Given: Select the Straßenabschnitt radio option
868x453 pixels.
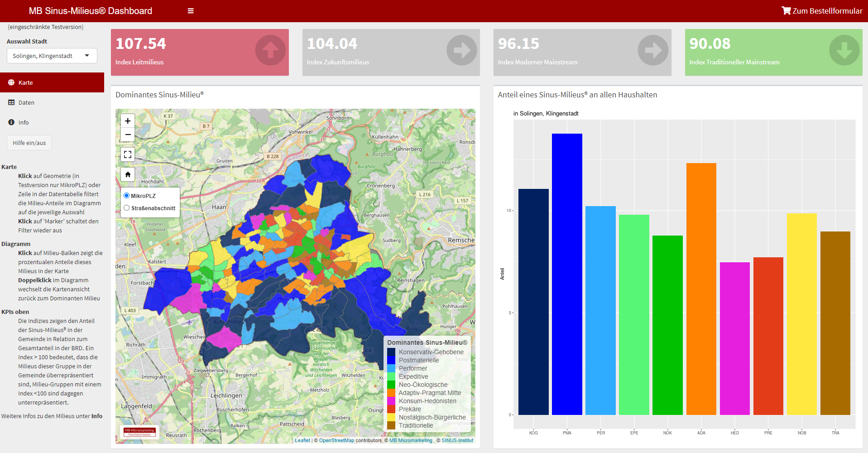Looking at the screenshot, I should [127, 208].
